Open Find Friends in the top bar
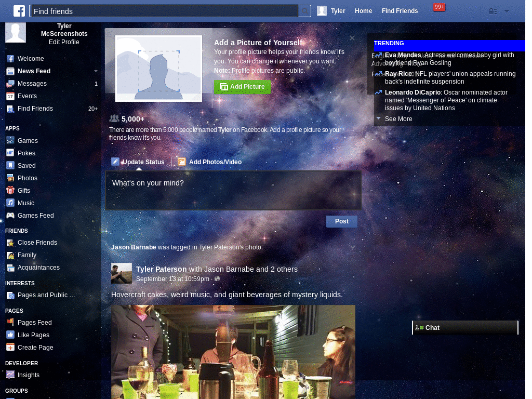Screen dimensions: 532x399 400,11
